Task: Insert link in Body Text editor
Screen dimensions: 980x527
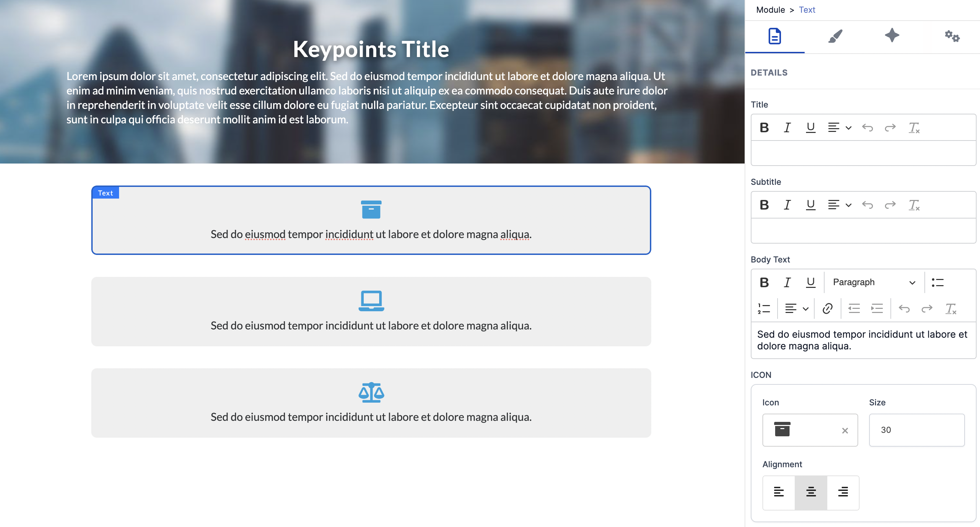Action: click(827, 309)
